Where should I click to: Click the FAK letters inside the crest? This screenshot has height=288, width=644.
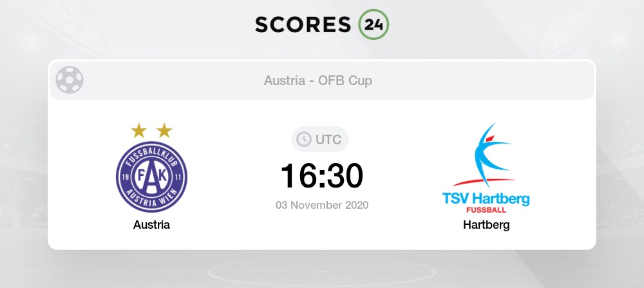point(151,173)
